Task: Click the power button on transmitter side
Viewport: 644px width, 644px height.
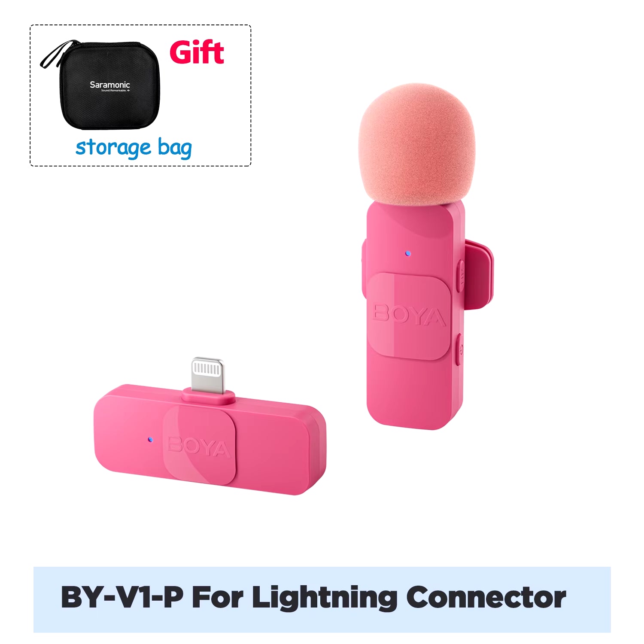Action: pyautogui.click(x=459, y=349)
